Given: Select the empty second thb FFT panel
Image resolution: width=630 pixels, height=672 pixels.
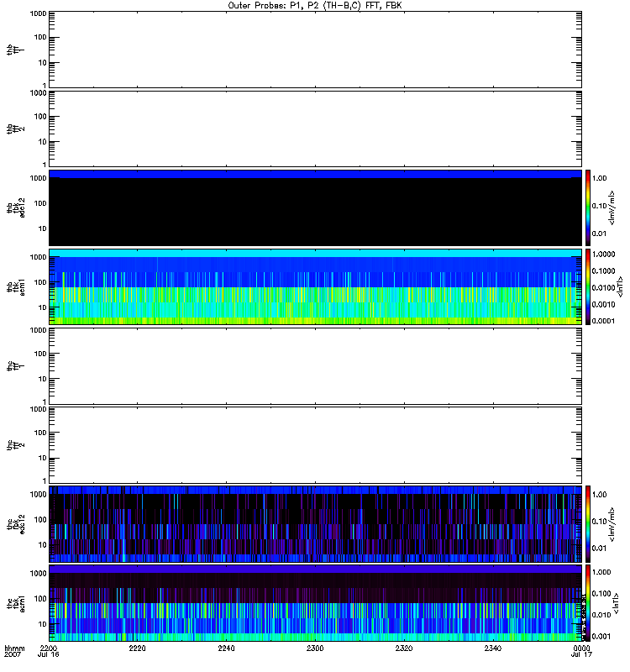Looking at the screenshot, I should (315, 128).
